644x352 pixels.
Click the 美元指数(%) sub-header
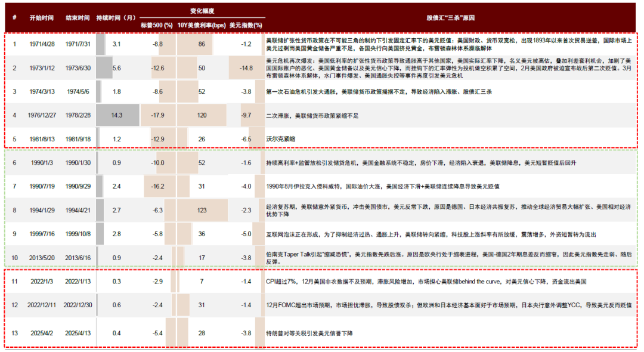click(x=246, y=26)
